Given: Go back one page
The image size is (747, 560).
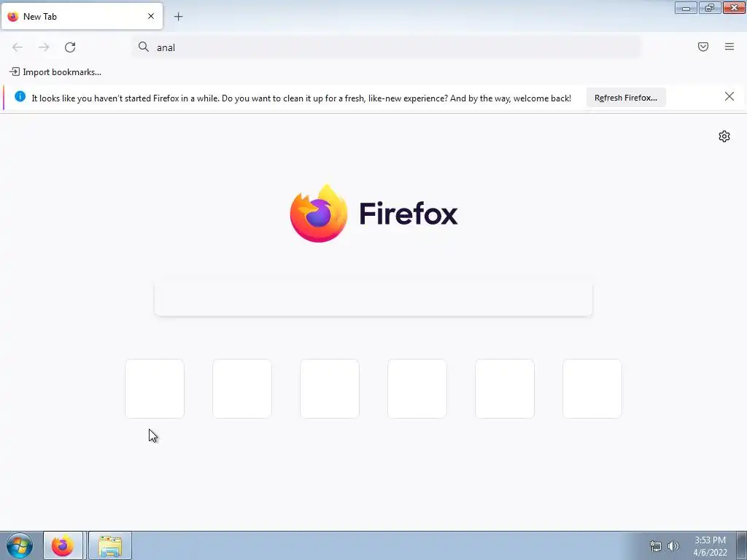Looking at the screenshot, I should coord(18,47).
